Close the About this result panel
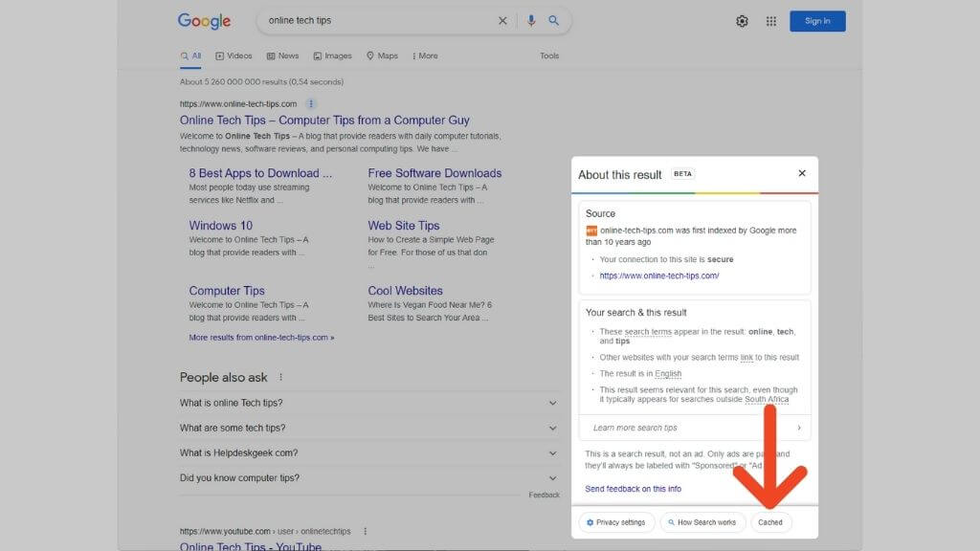Image resolution: width=980 pixels, height=551 pixels. point(802,173)
